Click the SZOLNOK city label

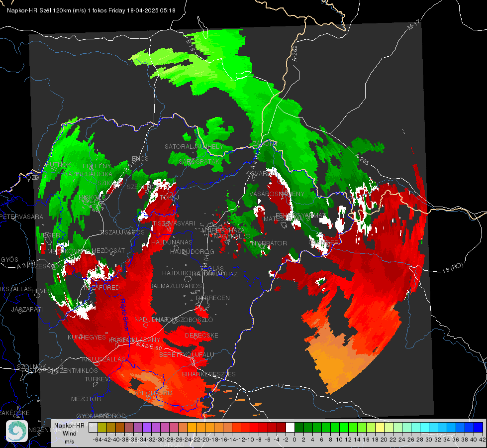pyautogui.click(x=31, y=366)
